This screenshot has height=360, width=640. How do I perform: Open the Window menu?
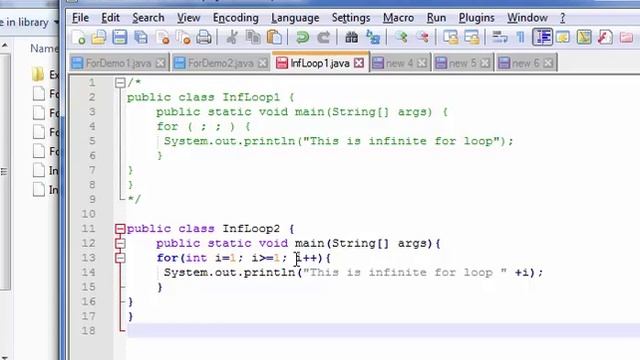click(x=527, y=18)
